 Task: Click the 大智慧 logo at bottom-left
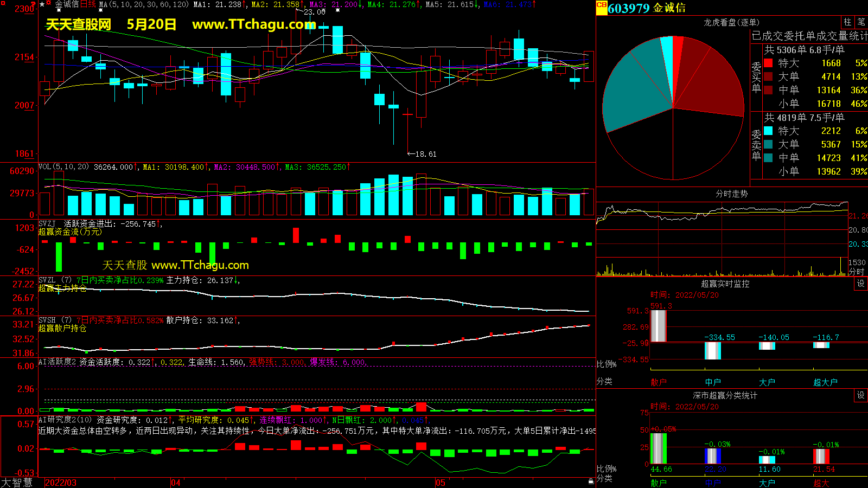click(x=17, y=483)
